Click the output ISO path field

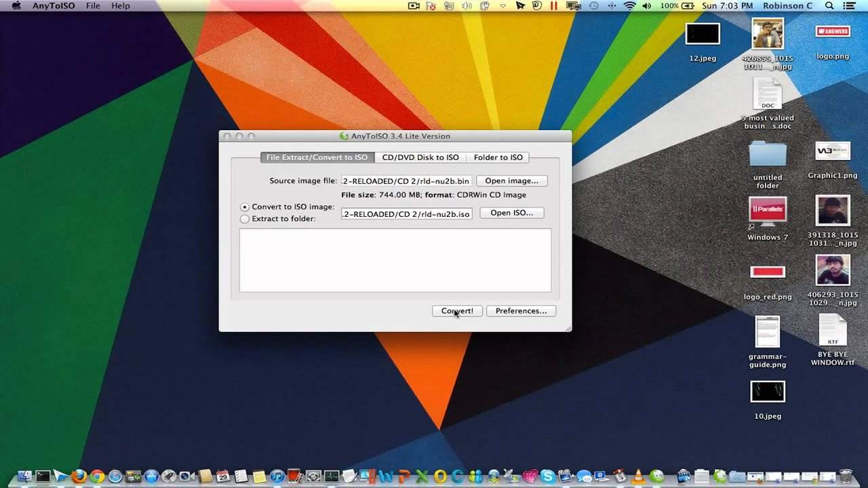tap(406, 214)
